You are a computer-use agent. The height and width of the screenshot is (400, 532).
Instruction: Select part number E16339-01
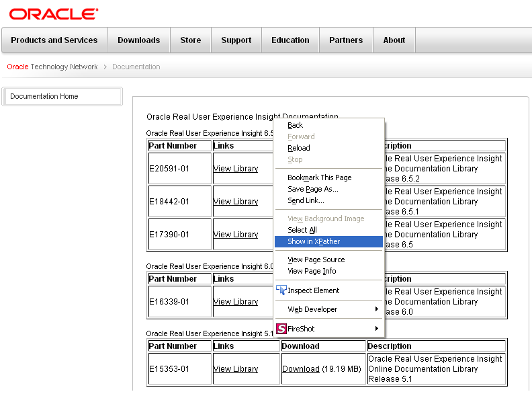click(169, 302)
